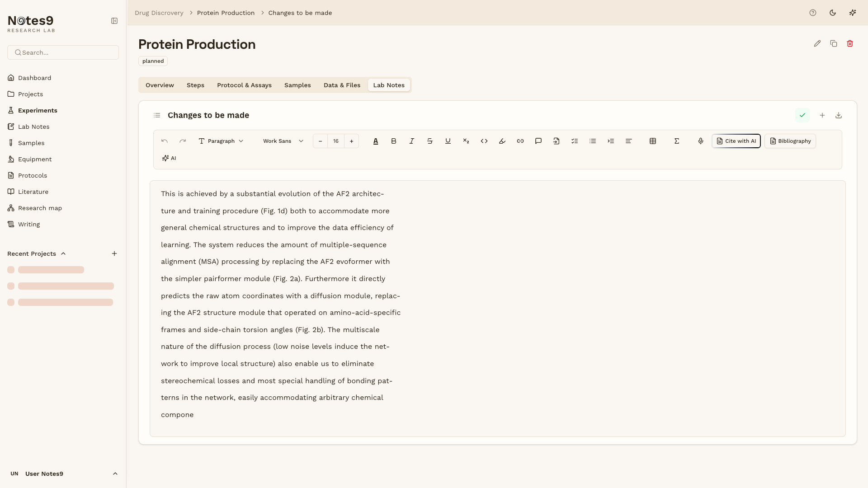Open the Paragraph style dropdown
The height and width of the screenshot is (488, 868).
[221, 141]
